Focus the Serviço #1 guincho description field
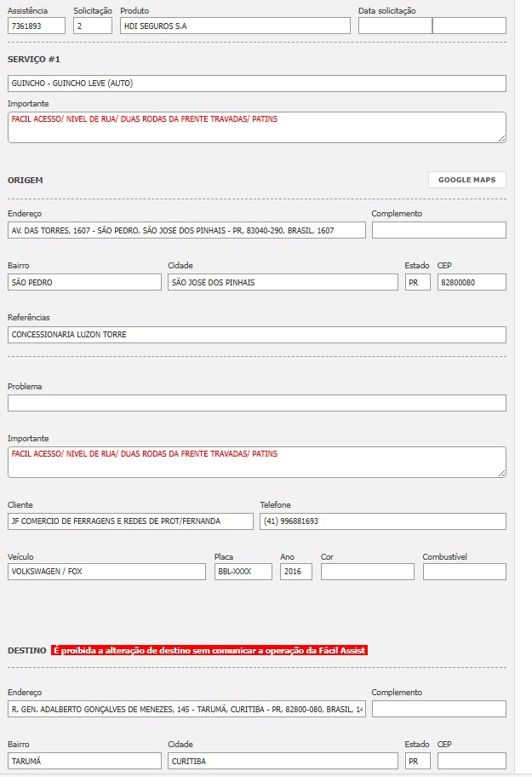This screenshot has width=532, height=777. tap(256, 83)
